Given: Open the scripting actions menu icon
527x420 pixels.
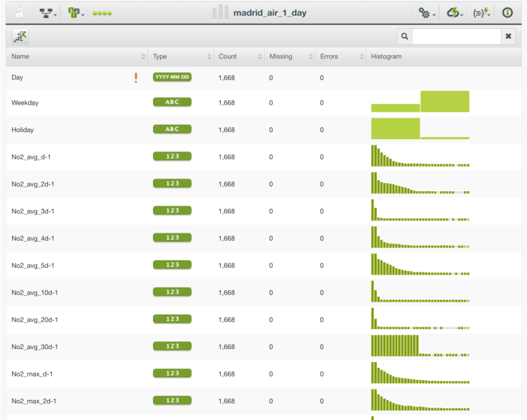Looking at the screenshot, I should click(482, 12).
